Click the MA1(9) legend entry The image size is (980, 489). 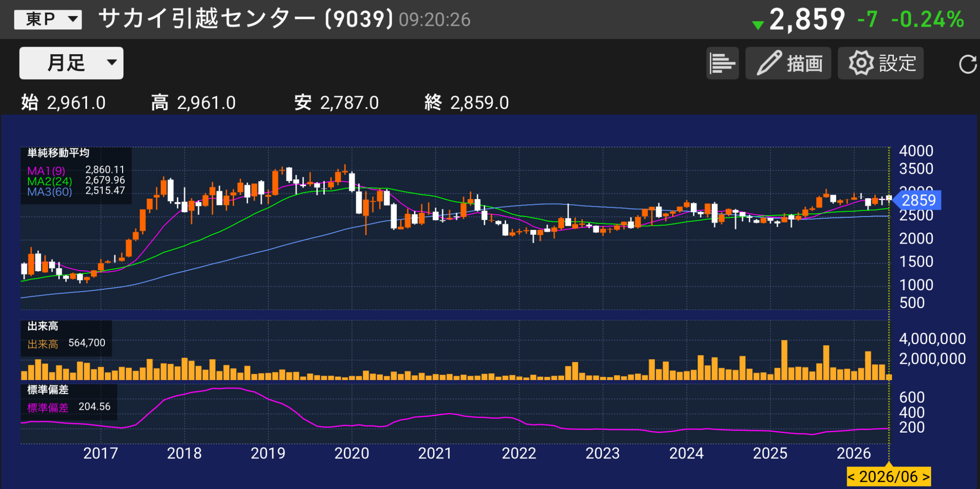point(46,171)
